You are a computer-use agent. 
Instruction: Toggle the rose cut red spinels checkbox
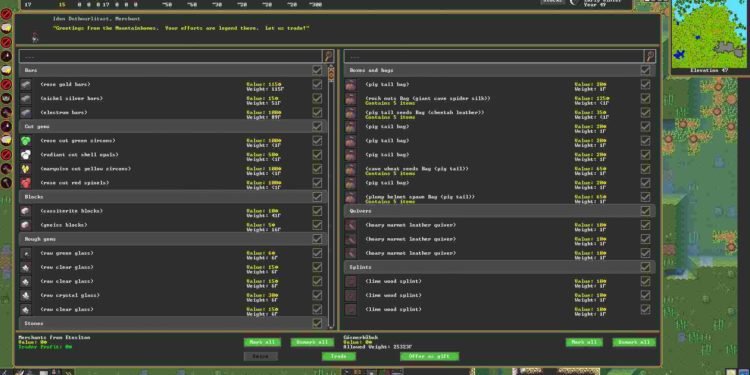tap(317, 183)
